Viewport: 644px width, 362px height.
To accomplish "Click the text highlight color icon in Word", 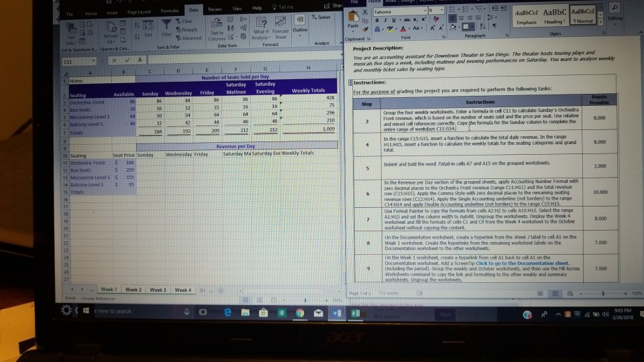I will click(390, 29).
